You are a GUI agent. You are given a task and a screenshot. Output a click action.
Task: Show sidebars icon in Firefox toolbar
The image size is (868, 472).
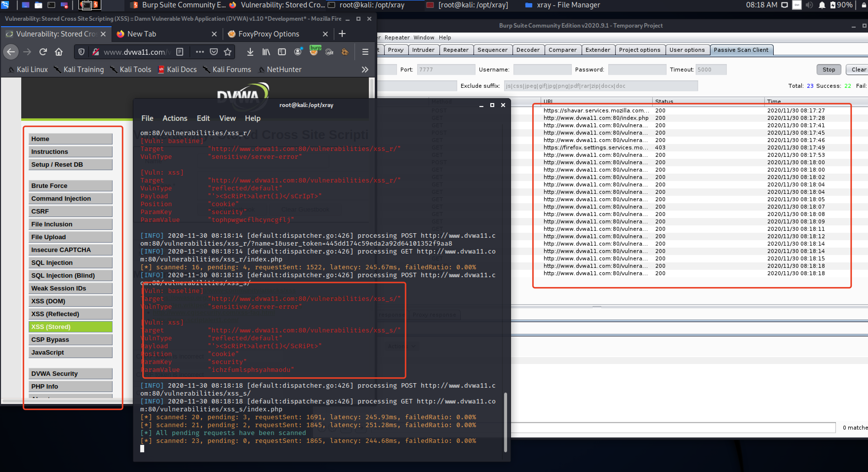coord(282,52)
